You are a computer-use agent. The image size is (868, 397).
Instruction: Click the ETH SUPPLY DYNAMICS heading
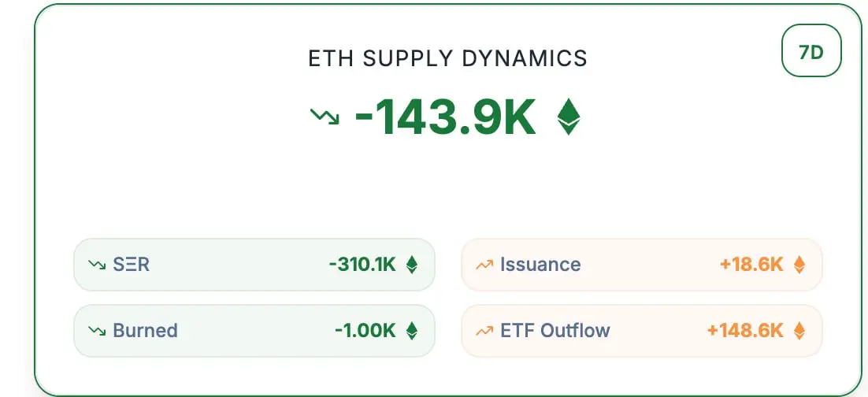pos(447,58)
